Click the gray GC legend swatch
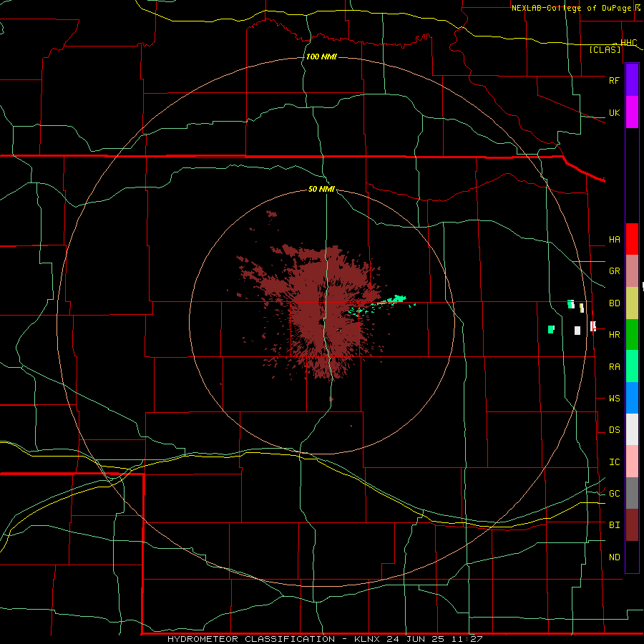644x644 pixels. (x=632, y=493)
